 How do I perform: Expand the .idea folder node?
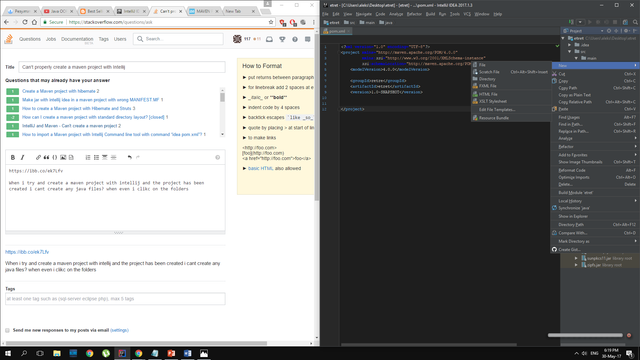pyautogui.click(x=570, y=45)
